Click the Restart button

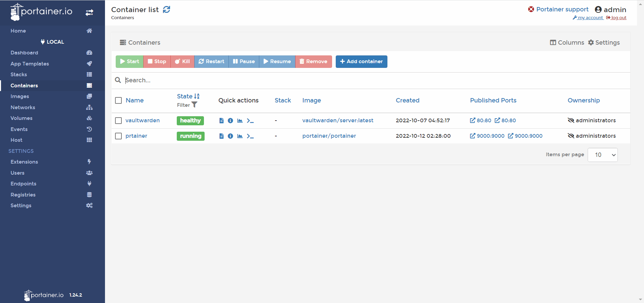[x=211, y=61]
